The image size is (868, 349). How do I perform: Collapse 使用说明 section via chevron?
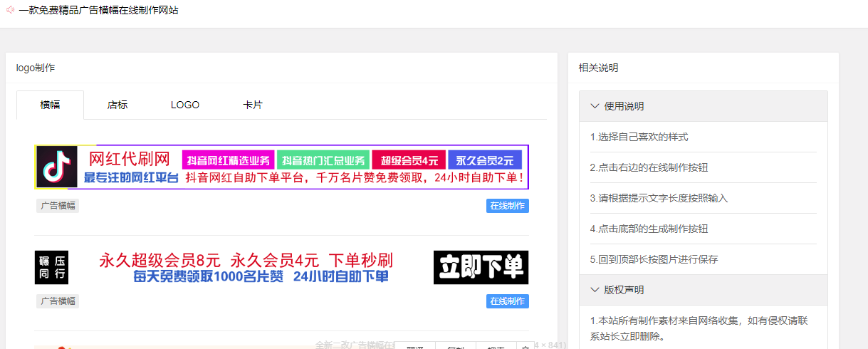pyautogui.click(x=595, y=106)
